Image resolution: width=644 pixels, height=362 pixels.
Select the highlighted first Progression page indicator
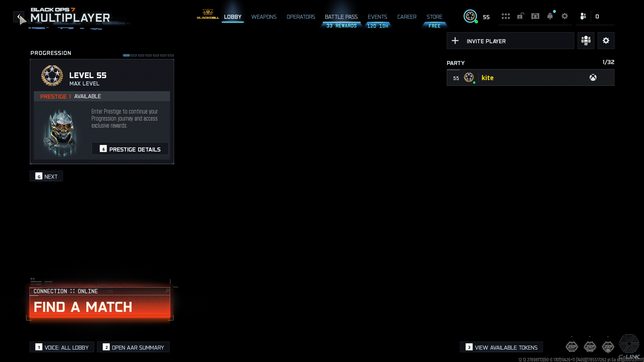coord(126,55)
